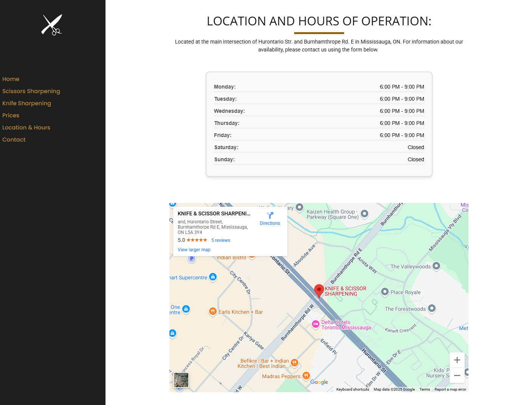The image size is (532, 405).
Task: Click The Valleywoods location marker
Action: (436, 266)
